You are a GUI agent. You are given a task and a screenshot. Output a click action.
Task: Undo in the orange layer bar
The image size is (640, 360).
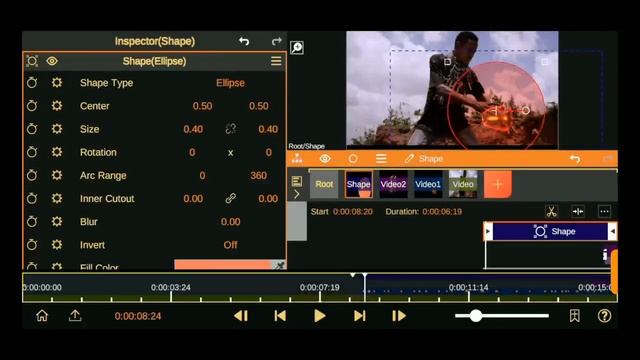tap(575, 158)
